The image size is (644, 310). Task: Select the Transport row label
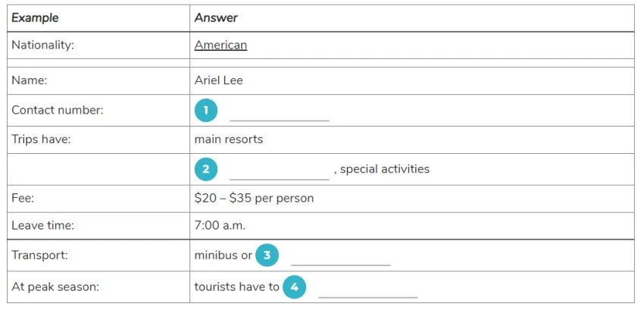click(39, 255)
